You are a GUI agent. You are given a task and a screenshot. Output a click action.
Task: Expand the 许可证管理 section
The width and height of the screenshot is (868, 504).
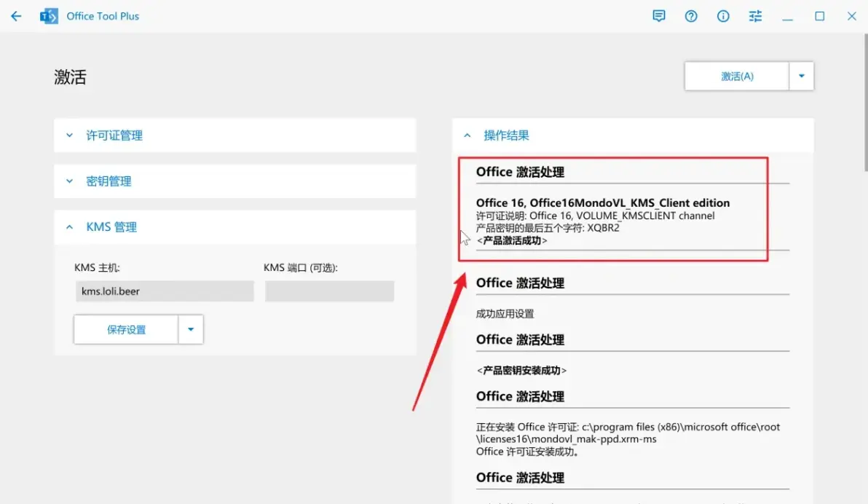234,135
